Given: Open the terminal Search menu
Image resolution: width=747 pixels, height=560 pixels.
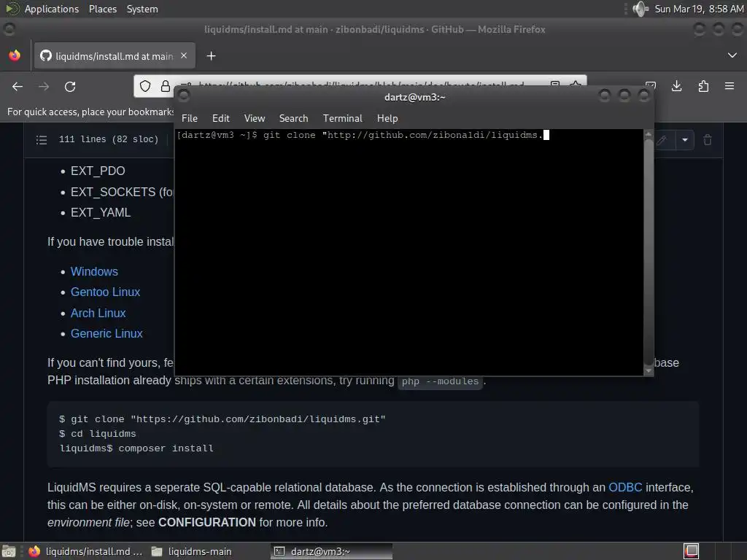Looking at the screenshot, I should pyautogui.click(x=293, y=118).
